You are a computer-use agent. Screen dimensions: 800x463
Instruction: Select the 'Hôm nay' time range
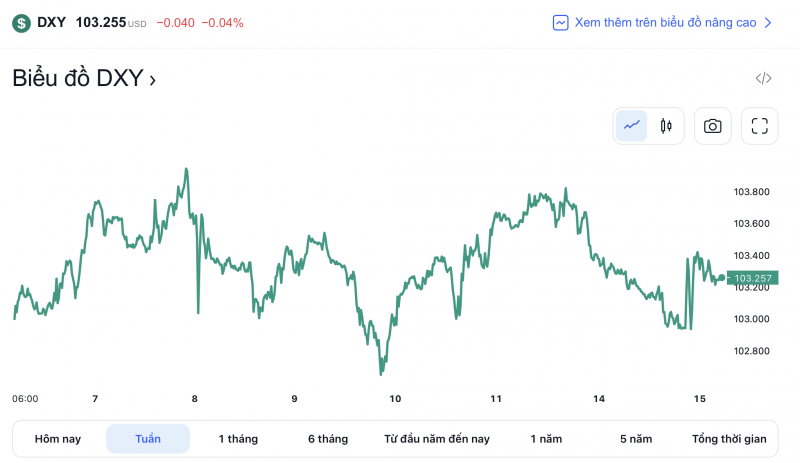(x=58, y=439)
